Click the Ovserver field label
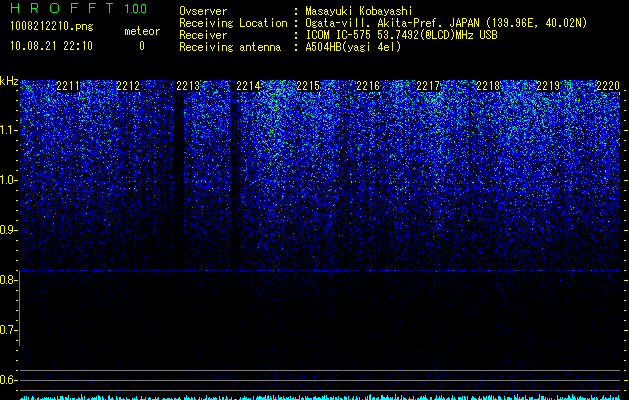The height and width of the screenshot is (400, 629). [x=203, y=11]
